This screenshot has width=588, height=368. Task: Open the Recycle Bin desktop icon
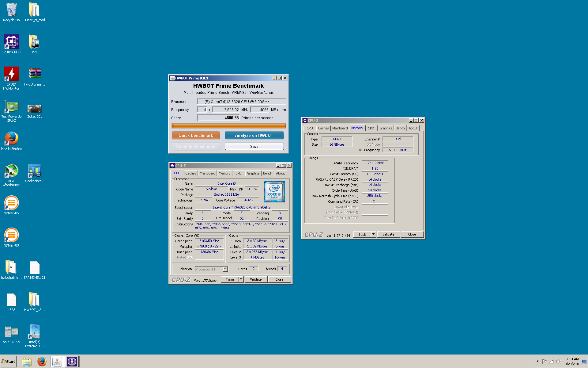11,12
